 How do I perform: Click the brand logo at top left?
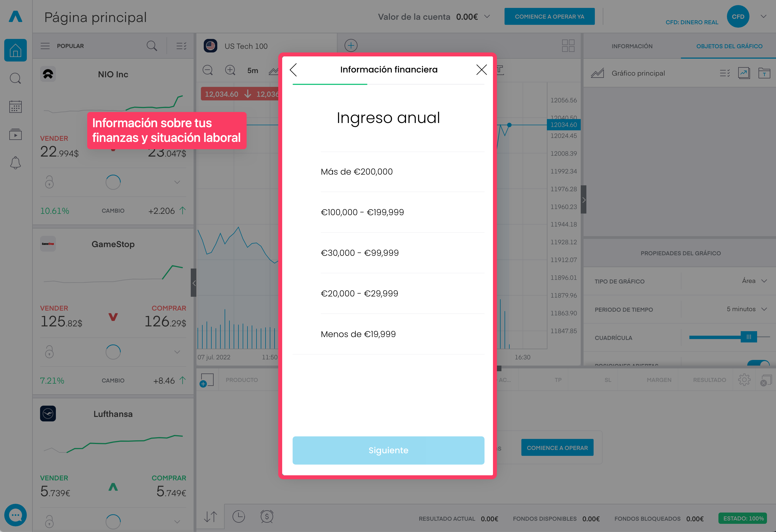click(15, 16)
